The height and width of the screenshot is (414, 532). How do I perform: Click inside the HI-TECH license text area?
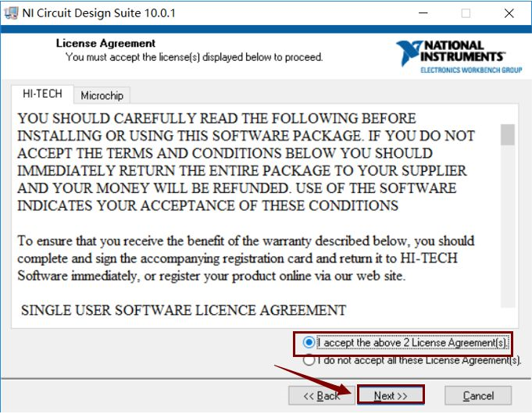256,216
